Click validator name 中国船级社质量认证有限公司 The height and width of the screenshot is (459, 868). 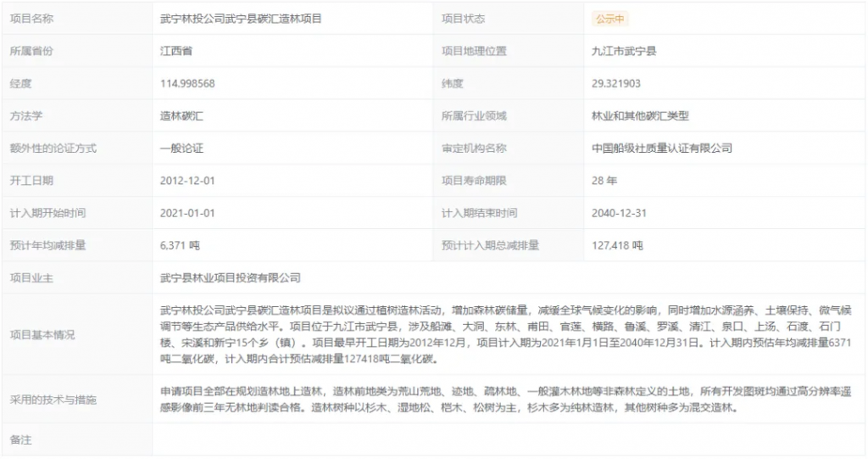[661, 148]
